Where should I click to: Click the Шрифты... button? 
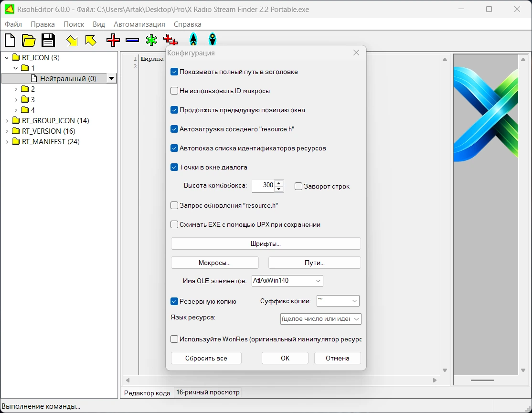point(266,244)
